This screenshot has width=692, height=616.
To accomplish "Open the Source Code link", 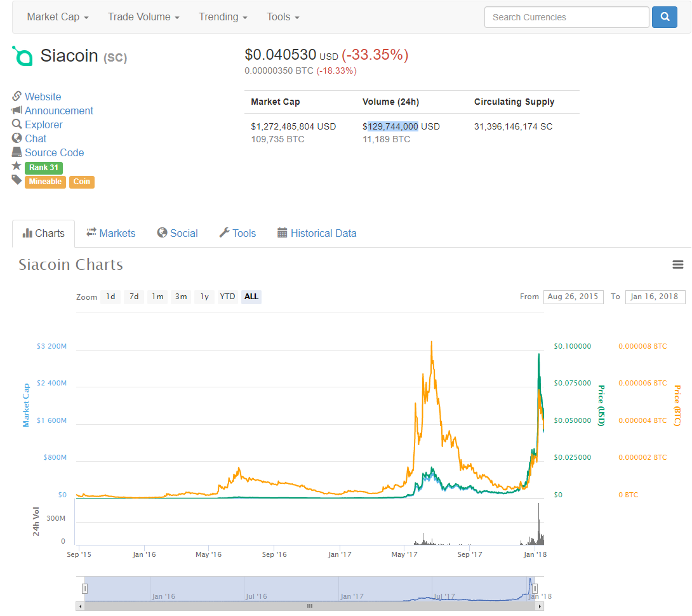I will [x=55, y=153].
